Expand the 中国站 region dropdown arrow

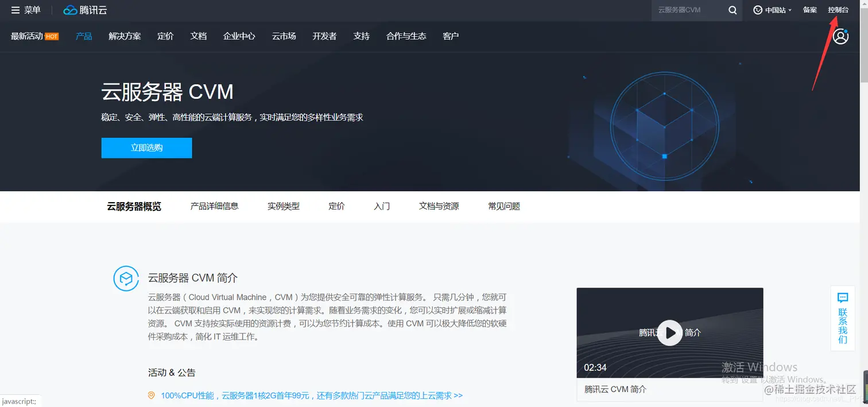tap(790, 10)
